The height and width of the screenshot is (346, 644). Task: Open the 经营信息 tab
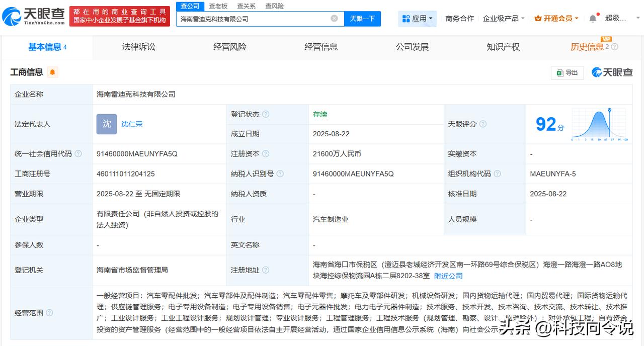321,47
